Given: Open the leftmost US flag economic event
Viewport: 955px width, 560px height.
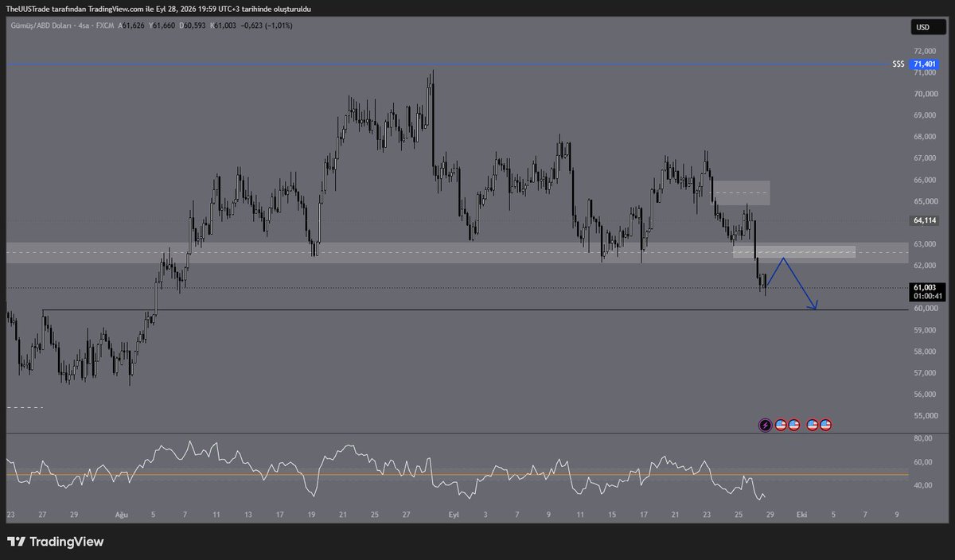Looking at the screenshot, I should tap(782, 425).
